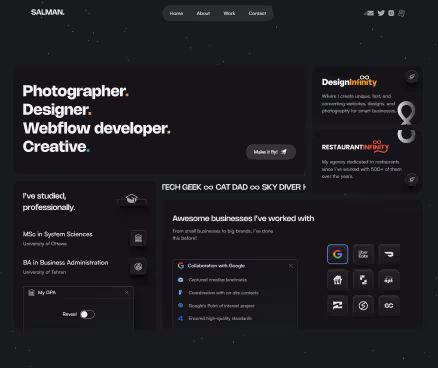Select the tile below the DoorDash logo

pos(389,280)
